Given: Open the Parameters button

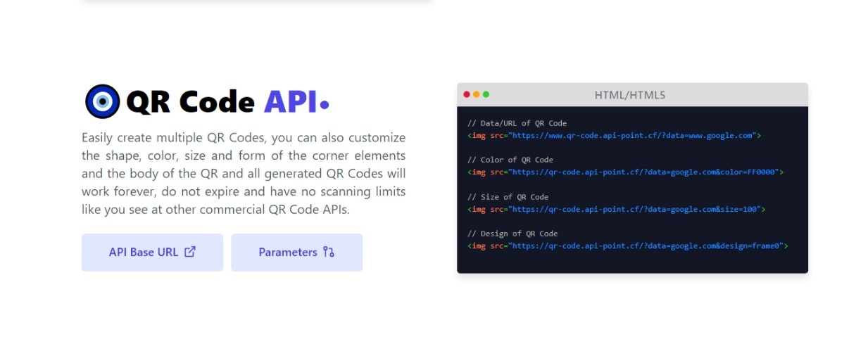Looking at the screenshot, I should coord(296,252).
